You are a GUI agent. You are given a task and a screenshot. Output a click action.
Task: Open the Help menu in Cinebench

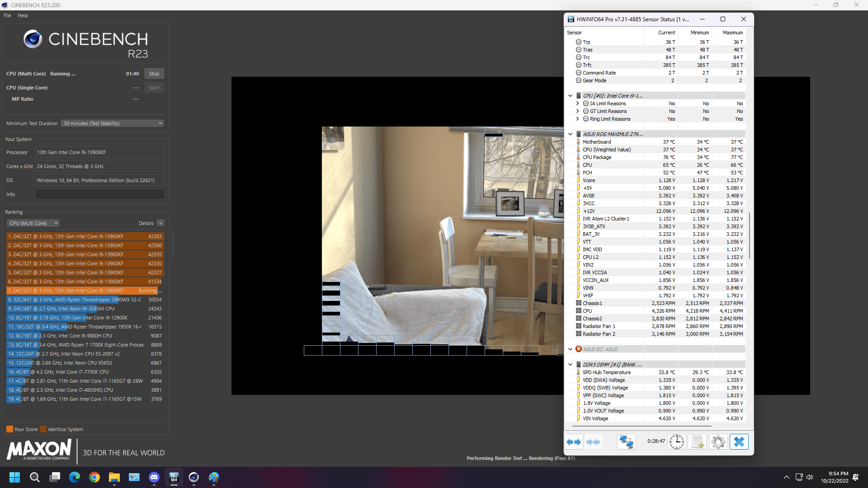(23, 15)
